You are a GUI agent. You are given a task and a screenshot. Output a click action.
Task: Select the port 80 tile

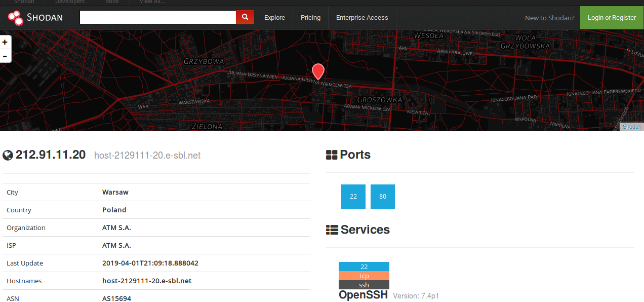[383, 197]
